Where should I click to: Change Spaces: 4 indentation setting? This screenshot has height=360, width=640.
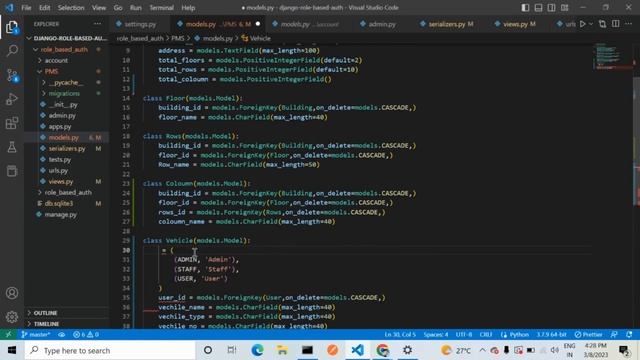(436, 334)
